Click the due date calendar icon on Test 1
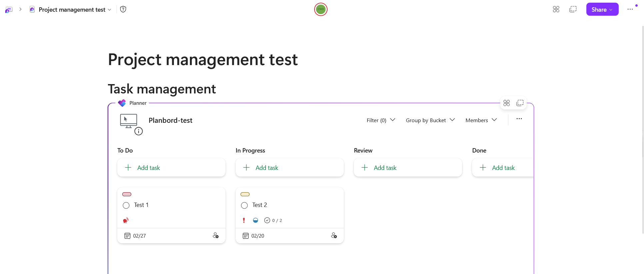The image size is (644, 274). [x=127, y=236]
